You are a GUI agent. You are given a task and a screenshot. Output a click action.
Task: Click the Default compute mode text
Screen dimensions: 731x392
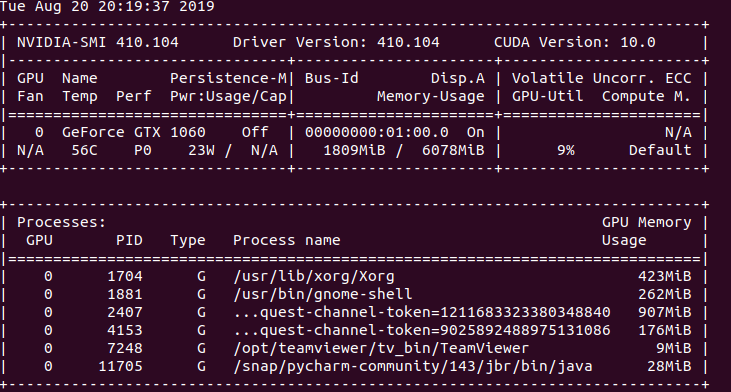coord(660,150)
